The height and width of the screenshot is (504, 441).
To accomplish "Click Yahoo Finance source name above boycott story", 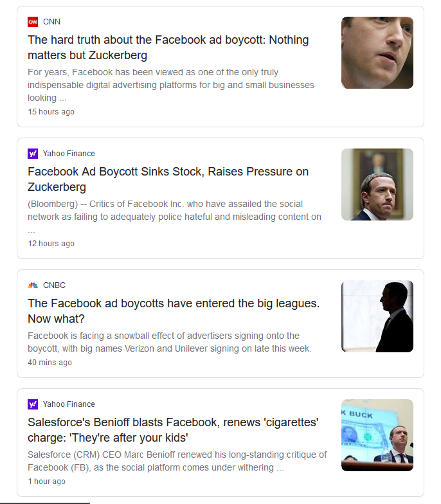I will 69,154.
